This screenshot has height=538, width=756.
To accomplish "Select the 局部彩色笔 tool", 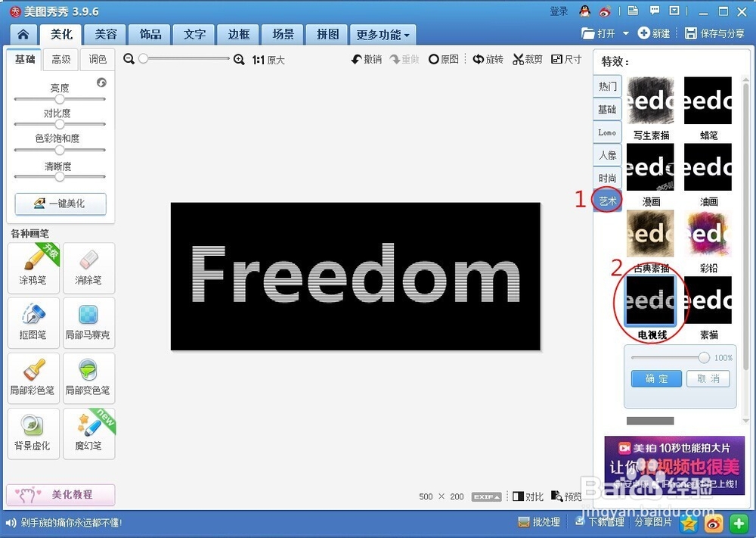I will pyautogui.click(x=33, y=378).
